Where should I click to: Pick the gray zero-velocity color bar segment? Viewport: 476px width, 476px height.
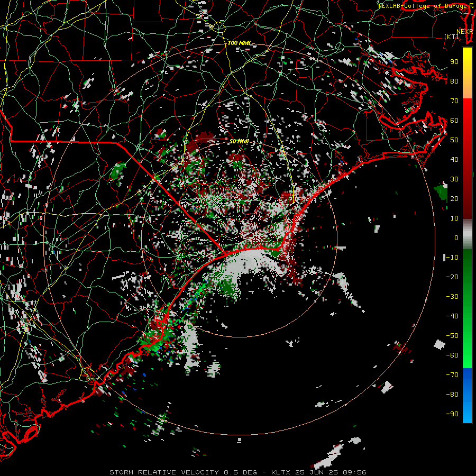click(x=467, y=234)
